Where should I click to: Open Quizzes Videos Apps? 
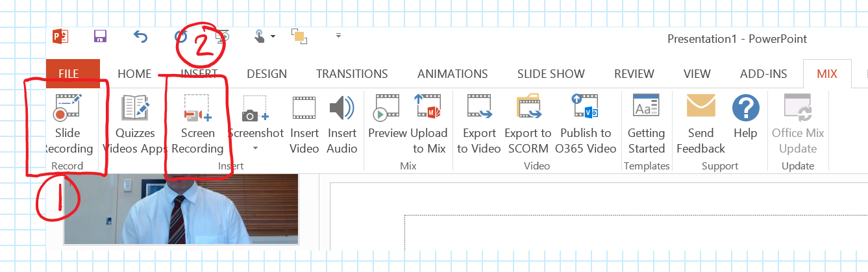point(135,125)
